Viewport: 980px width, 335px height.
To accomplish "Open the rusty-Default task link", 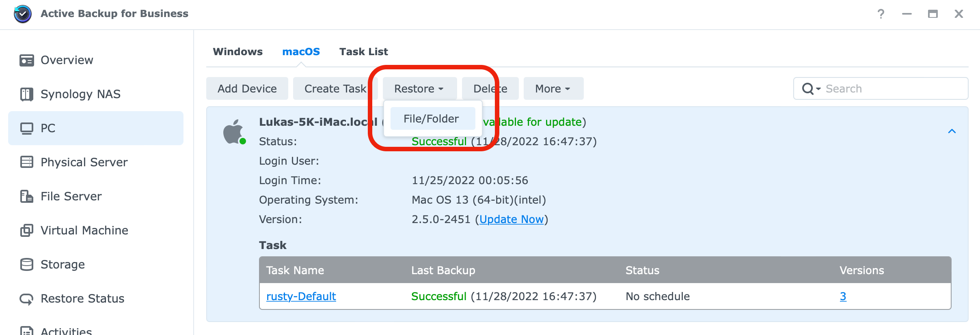I will 301,296.
